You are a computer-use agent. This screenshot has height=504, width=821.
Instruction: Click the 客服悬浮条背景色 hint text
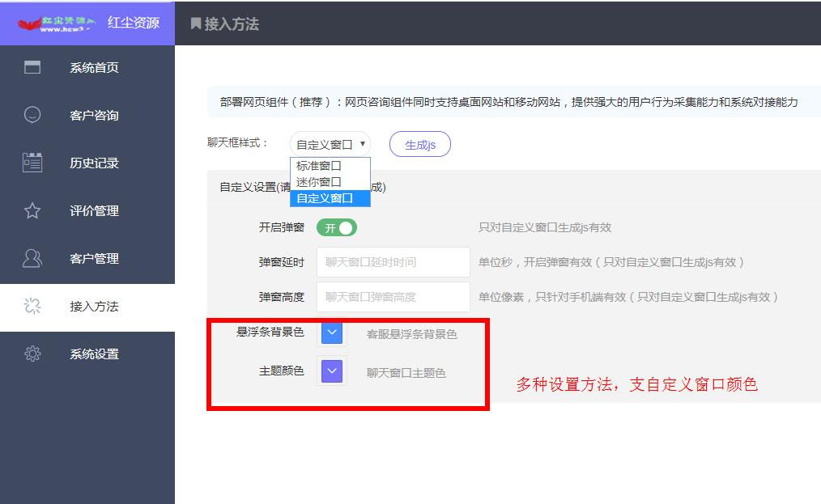(411, 334)
